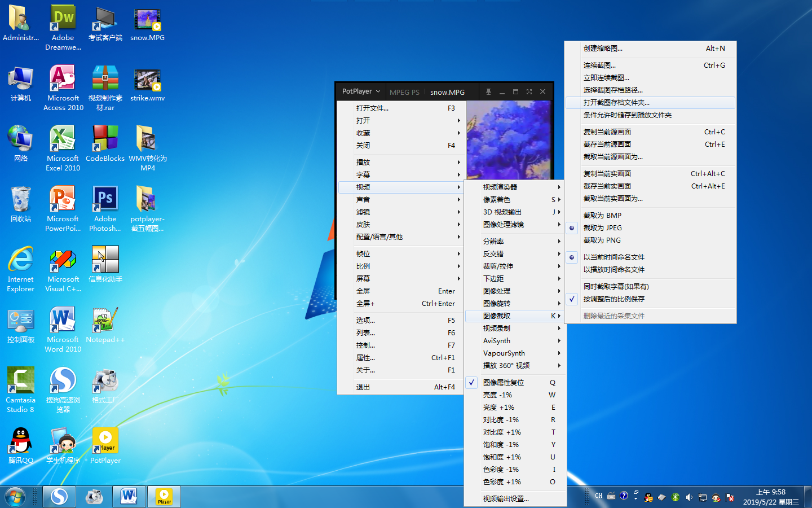Click the Windows Start button
The width and height of the screenshot is (812, 508).
click(15, 497)
